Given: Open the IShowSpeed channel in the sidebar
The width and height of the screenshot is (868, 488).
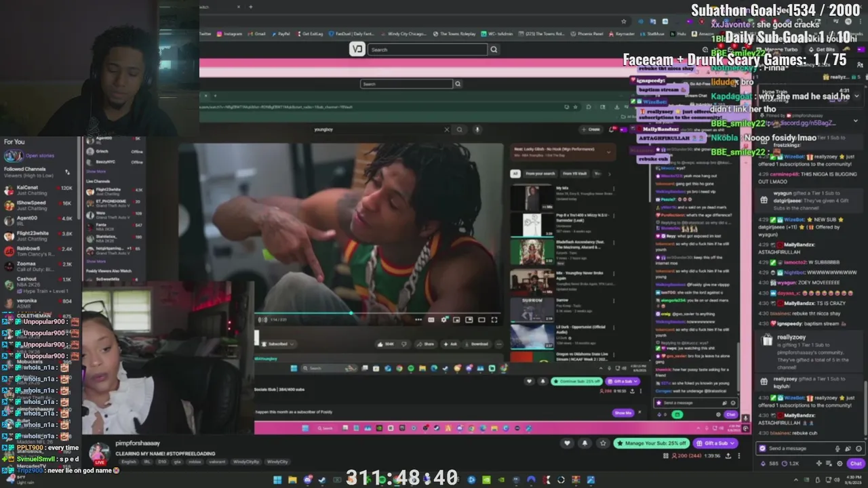Looking at the screenshot, I should click(39, 205).
